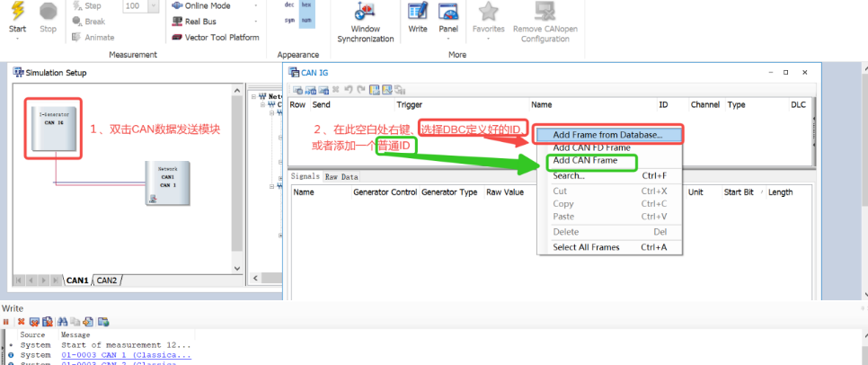Click the Break button in Measurement group
This screenshot has height=365, width=868.
89,22
